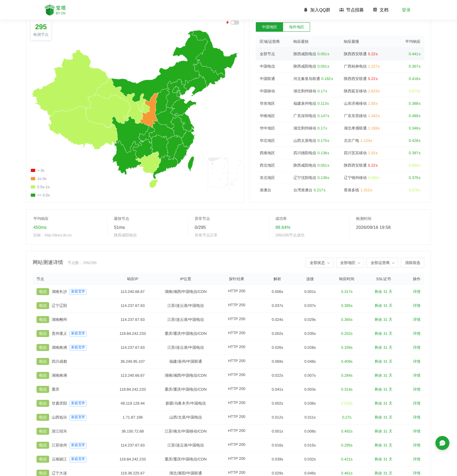Viewport: 457px width, 476px height.
Task: Open the 全部地区 region filter dropdown
Action: click(x=350, y=263)
